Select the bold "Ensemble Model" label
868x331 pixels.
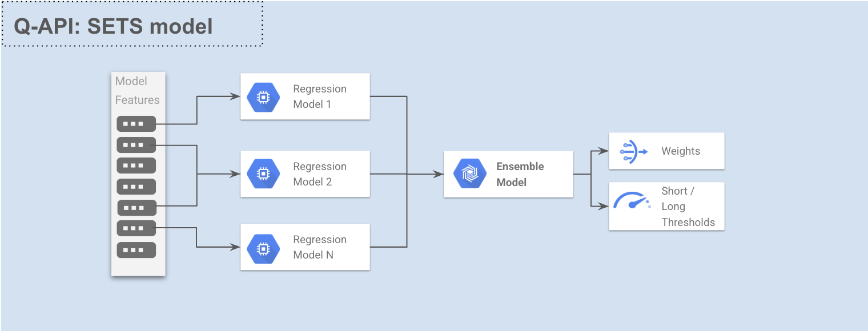tap(520, 174)
